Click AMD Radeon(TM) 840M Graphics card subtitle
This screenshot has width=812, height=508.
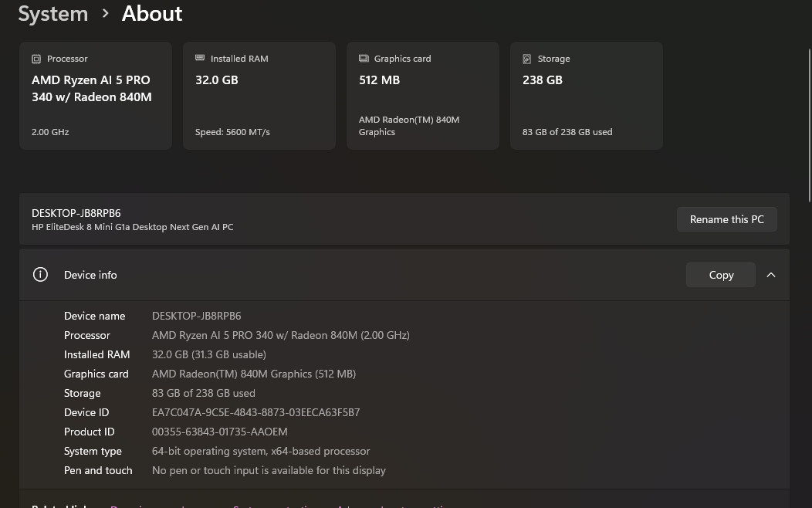coord(409,126)
